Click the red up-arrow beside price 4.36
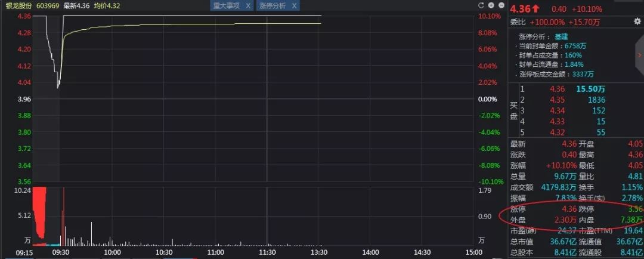Screen dimensions: 644x259 click(x=537, y=8)
